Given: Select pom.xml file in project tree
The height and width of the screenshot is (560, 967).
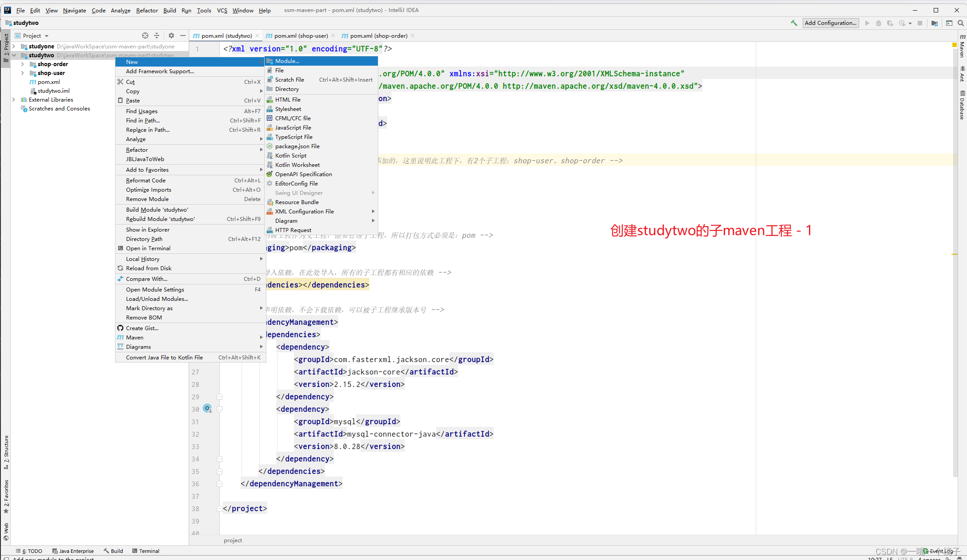Looking at the screenshot, I should (45, 82).
